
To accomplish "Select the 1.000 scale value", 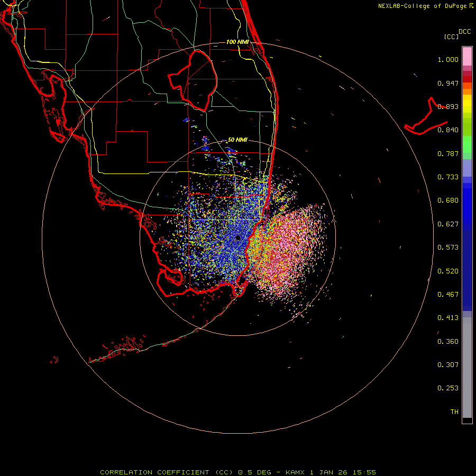I will [x=448, y=59].
